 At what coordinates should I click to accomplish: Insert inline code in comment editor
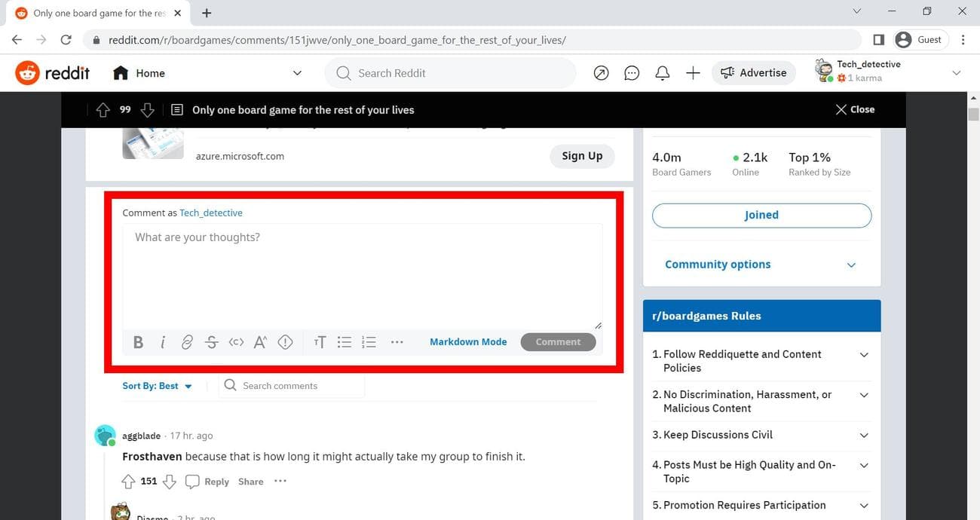click(x=236, y=342)
